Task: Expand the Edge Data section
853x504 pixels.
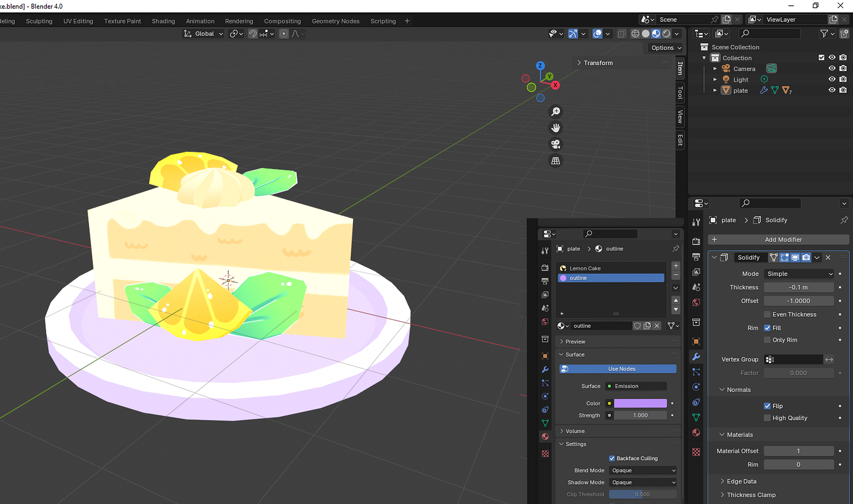Action: coord(742,481)
